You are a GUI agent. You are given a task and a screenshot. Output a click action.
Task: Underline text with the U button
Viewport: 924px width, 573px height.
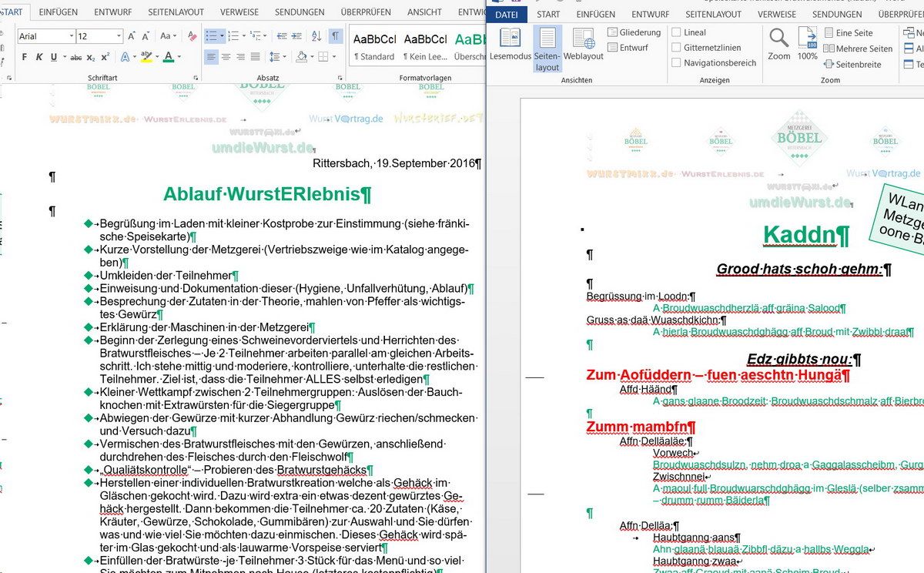[x=53, y=57]
